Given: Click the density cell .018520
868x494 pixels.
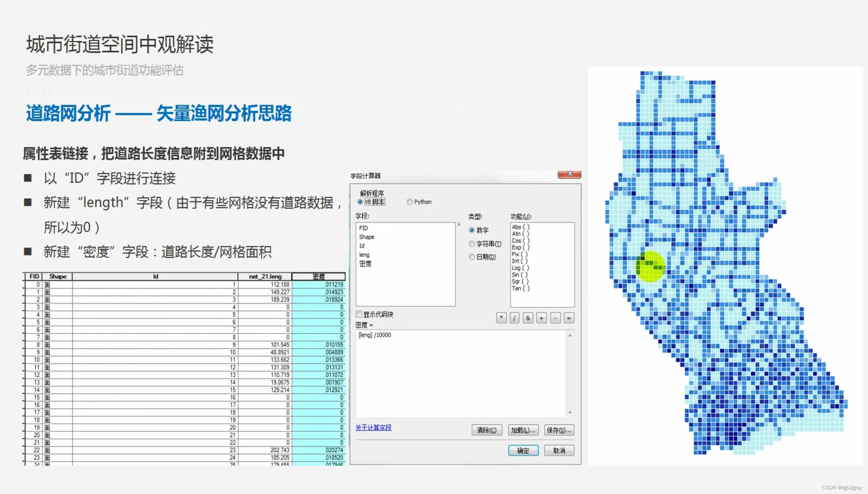Looking at the screenshot, I should (x=318, y=458).
